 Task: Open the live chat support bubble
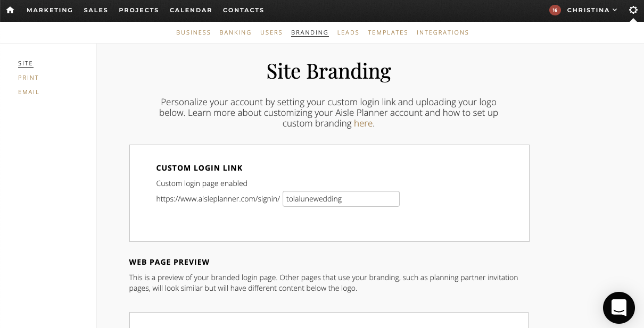tap(618, 307)
